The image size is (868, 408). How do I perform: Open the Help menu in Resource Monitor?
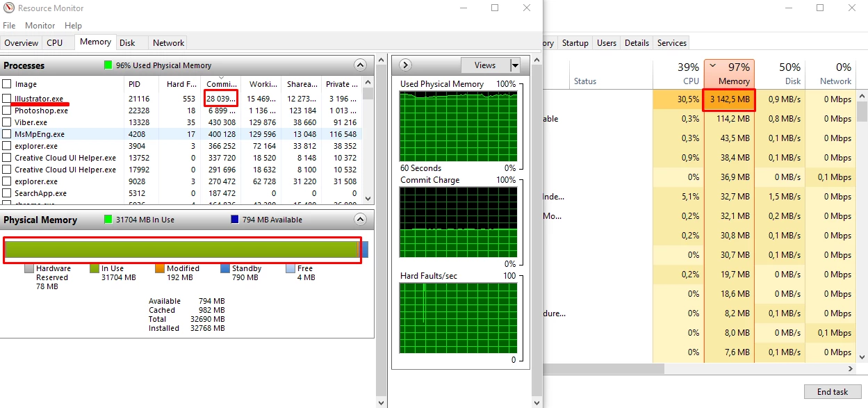(x=73, y=26)
